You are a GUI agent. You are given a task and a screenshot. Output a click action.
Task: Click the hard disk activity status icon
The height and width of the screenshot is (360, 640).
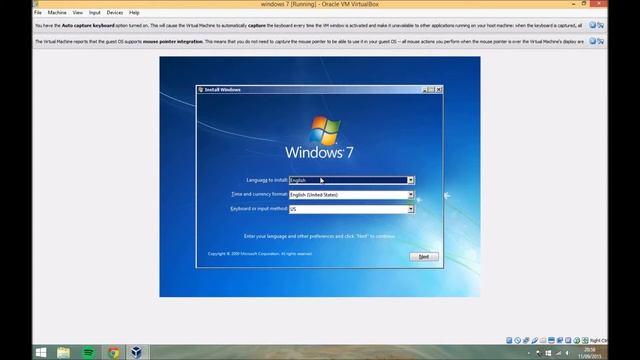509,340
